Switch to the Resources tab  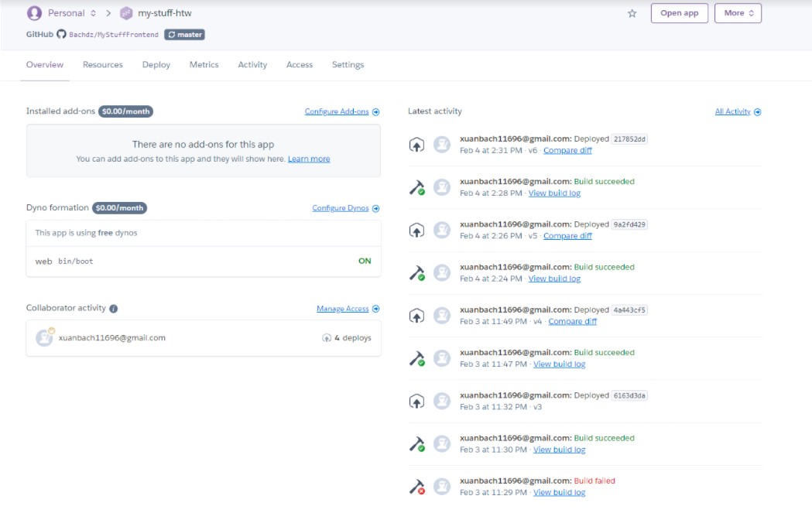(102, 65)
